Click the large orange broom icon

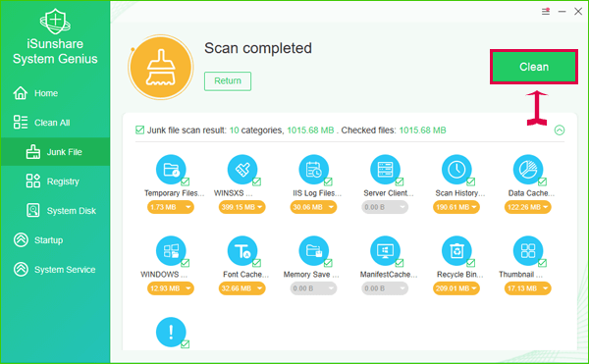(161, 67)
